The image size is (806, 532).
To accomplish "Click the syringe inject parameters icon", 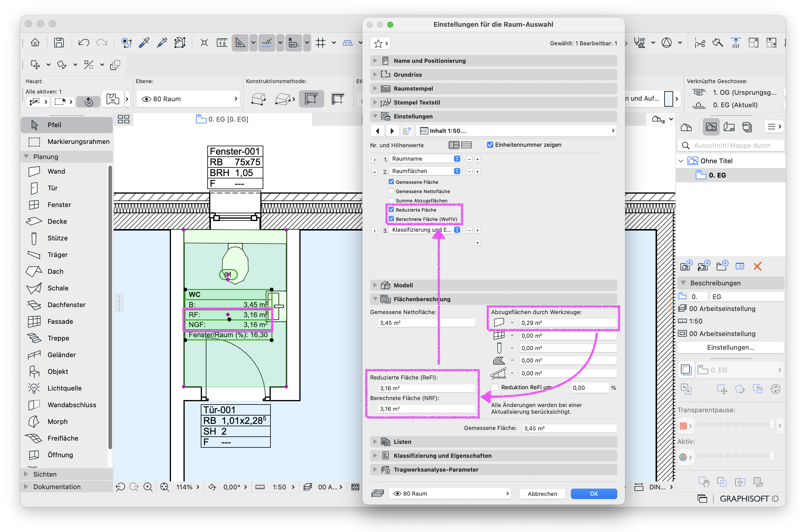I will (162, 43).
